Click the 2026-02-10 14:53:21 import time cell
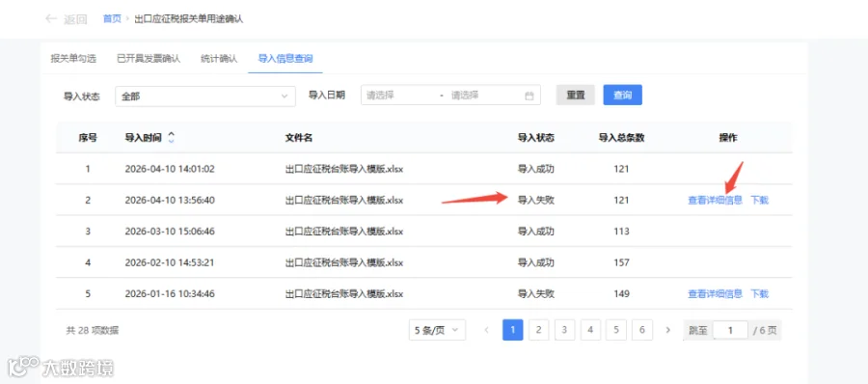The image size is (868, 384). point(170,262)
